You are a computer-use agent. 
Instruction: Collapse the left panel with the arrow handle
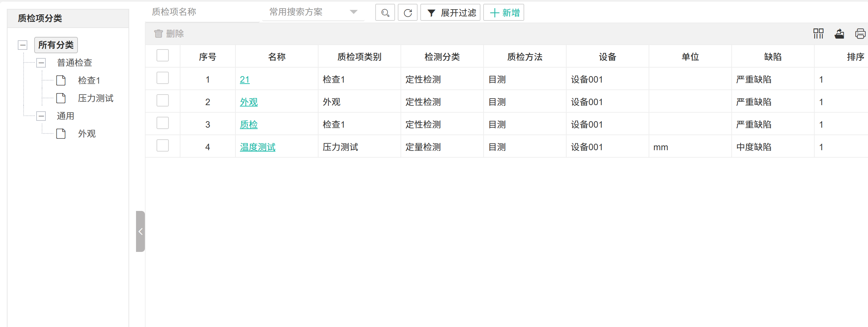pyautogui.click(x=140, y=231)
